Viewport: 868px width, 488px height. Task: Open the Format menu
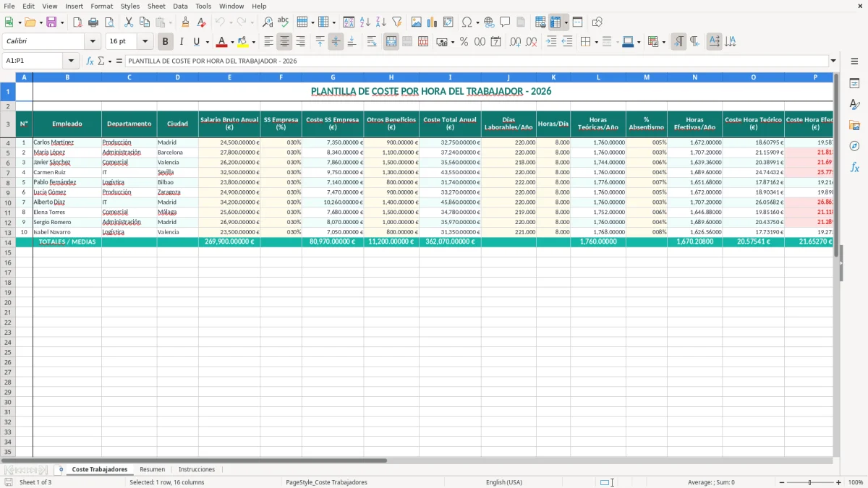click(101, 6)
